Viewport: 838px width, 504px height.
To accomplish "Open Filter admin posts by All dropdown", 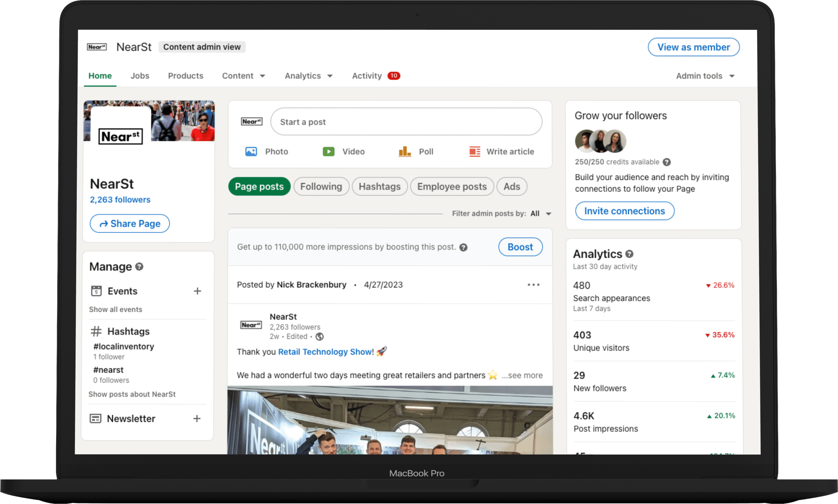I will tap(541, 214).
